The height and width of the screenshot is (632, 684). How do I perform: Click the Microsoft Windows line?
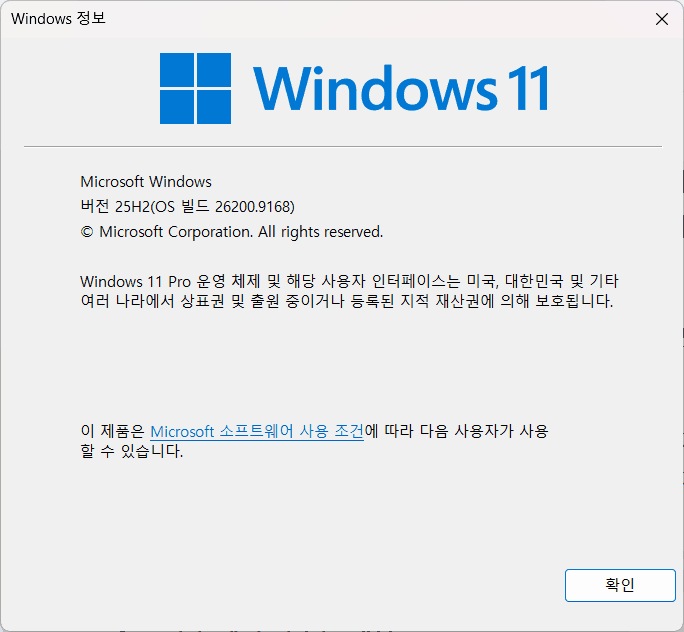pos(146,181)
